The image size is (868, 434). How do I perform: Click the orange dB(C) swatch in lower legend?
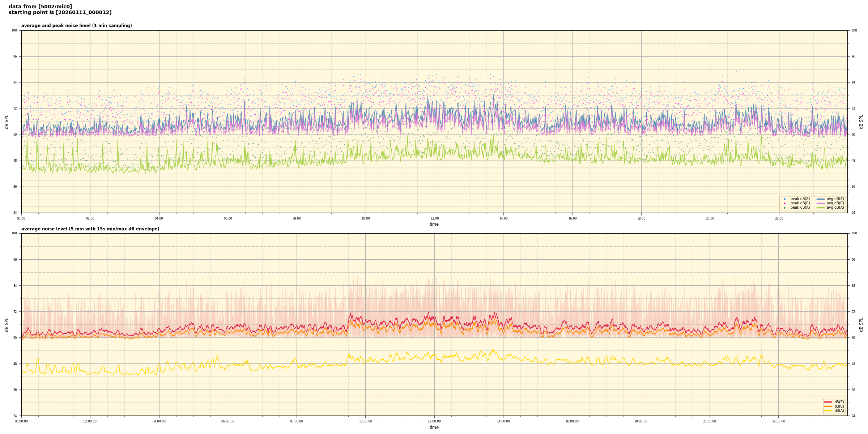(828, 406)
